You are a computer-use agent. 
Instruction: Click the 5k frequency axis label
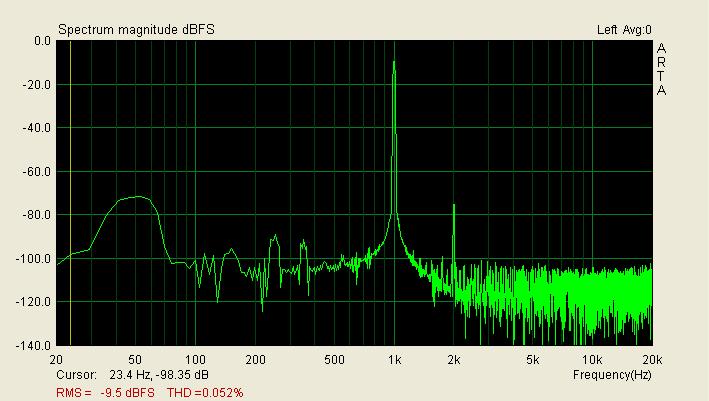click(533, 360)
